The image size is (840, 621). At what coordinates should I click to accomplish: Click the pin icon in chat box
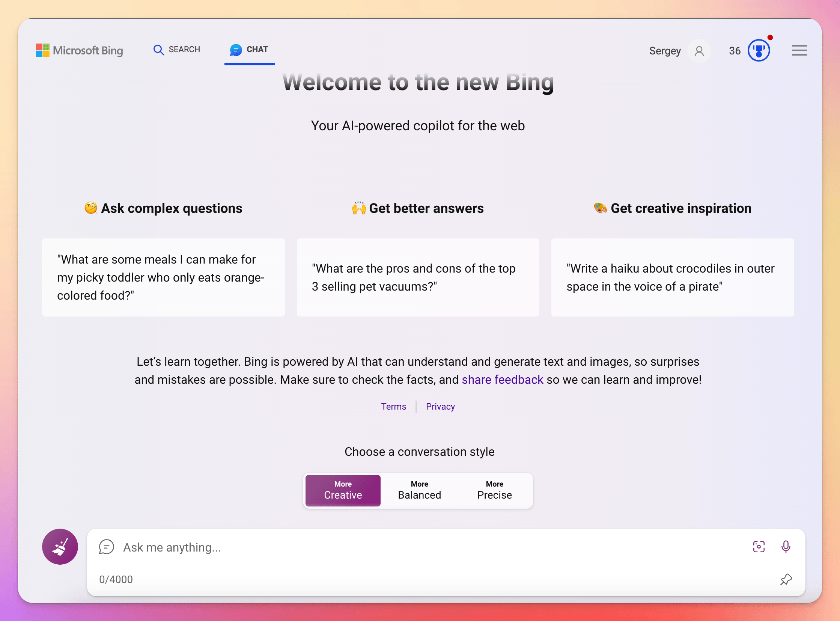786,579
